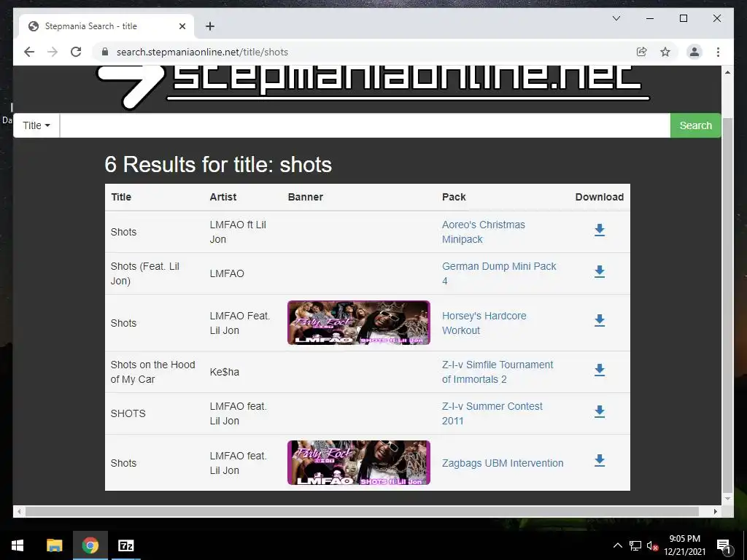Download Shots from Aoreo's Christmas Minipack
Screen dimensions: 747x560
(x=600, y=230)
